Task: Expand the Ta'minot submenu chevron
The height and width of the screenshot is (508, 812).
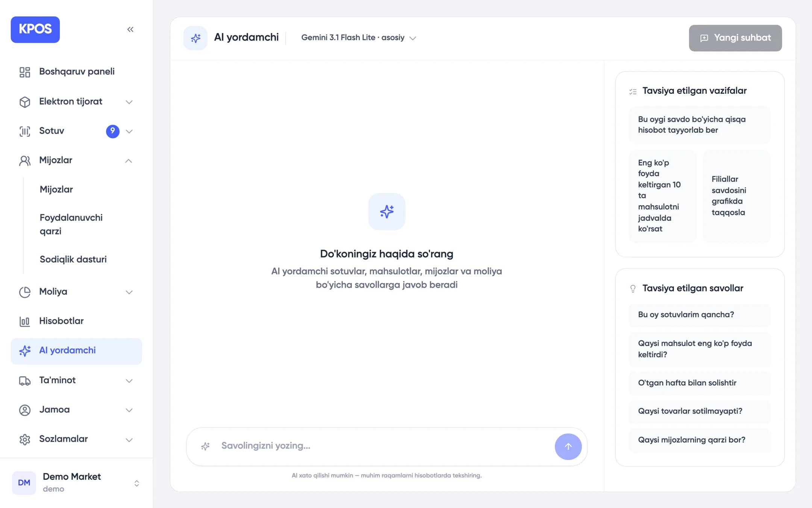Action: tap(129, 381)
